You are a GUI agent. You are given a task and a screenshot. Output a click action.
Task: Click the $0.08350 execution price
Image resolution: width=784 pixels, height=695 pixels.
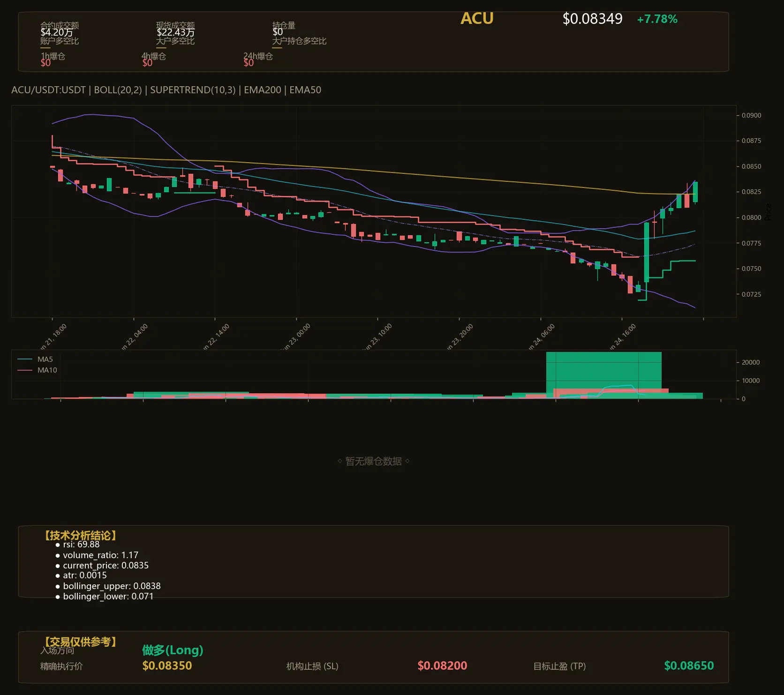(167, 665)
